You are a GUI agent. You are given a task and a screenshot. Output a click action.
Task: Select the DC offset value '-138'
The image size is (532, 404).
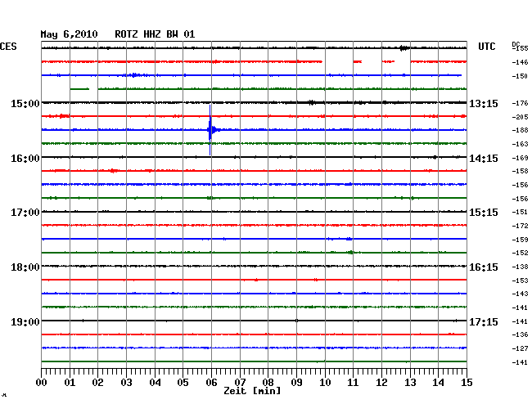(520, 267)
